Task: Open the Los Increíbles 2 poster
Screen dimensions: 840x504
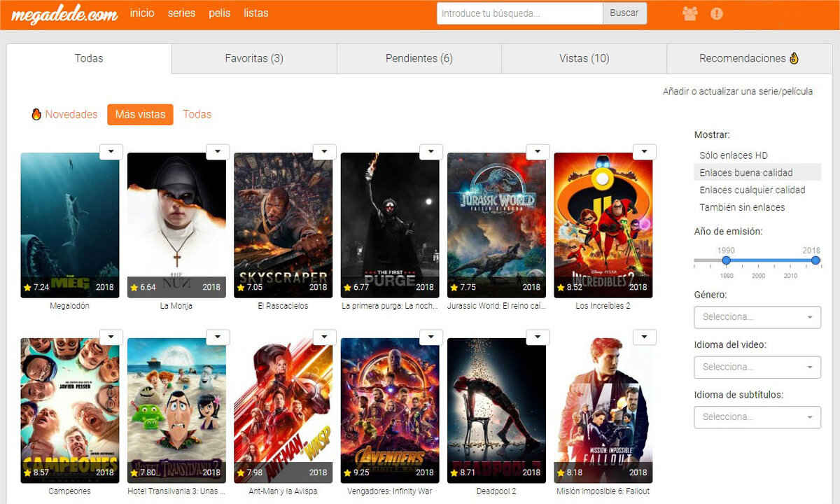Action: tap(603, 225)
